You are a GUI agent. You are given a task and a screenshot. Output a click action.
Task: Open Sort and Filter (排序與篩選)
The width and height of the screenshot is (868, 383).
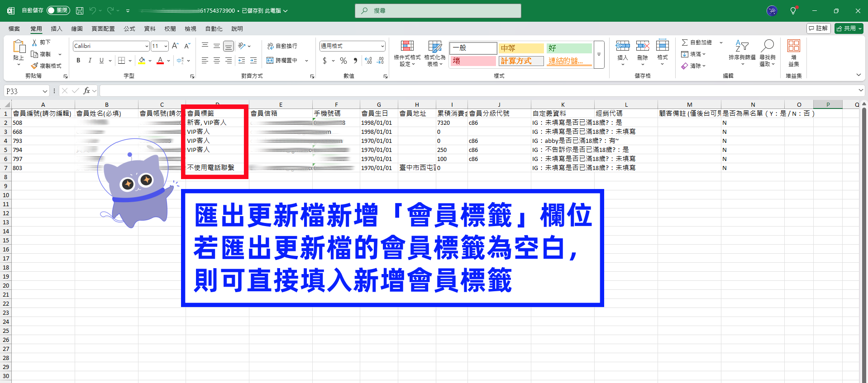(x=742, y=52)
